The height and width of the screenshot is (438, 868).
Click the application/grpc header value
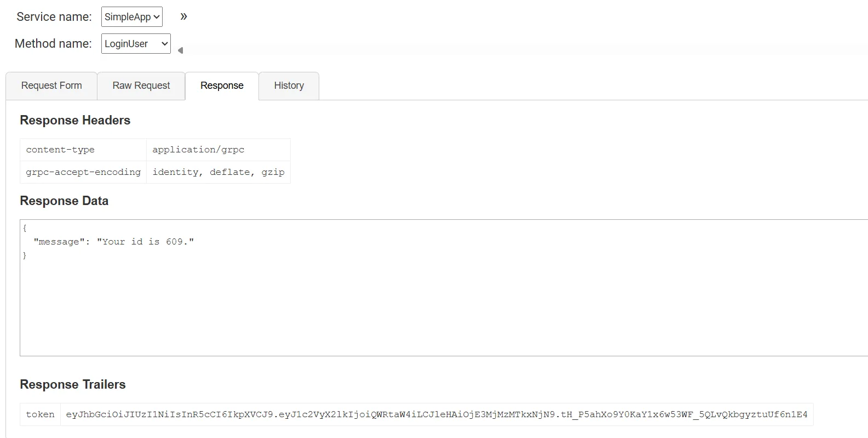coord(219,150)
